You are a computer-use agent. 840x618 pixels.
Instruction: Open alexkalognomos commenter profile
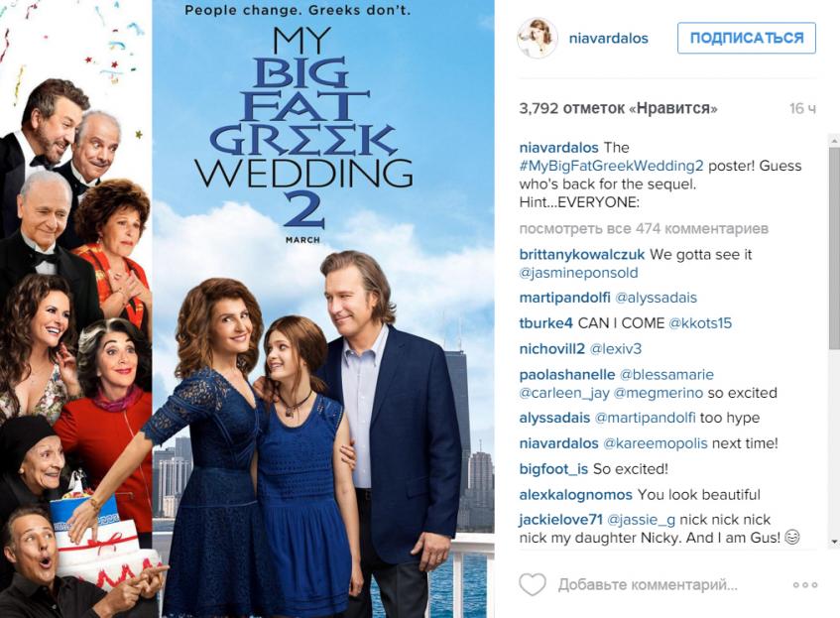point(576,494)
